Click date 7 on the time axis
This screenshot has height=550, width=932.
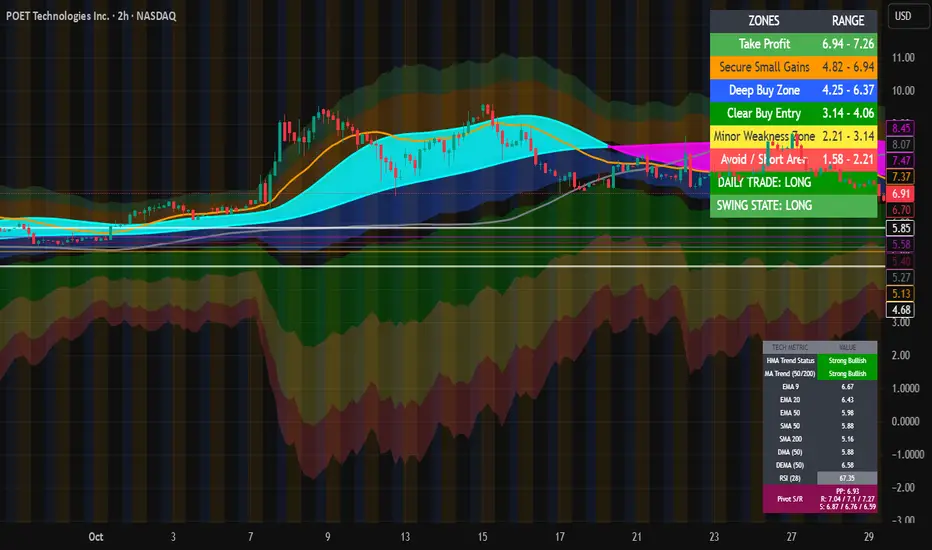[250, 537]
